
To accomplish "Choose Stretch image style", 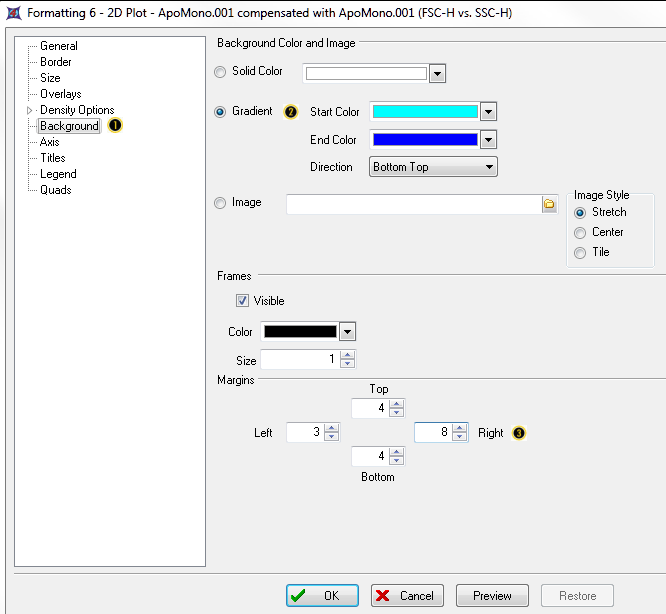I will (580, 213).
